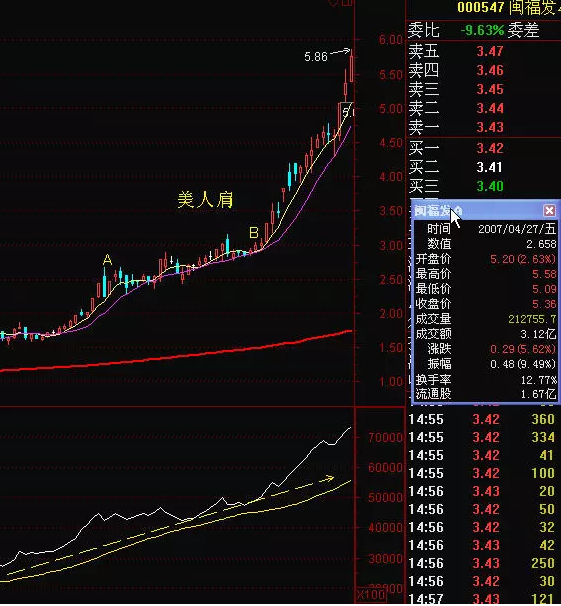Click the 6.00 price axis label
The image size is (561, 606).
point(391,40)
